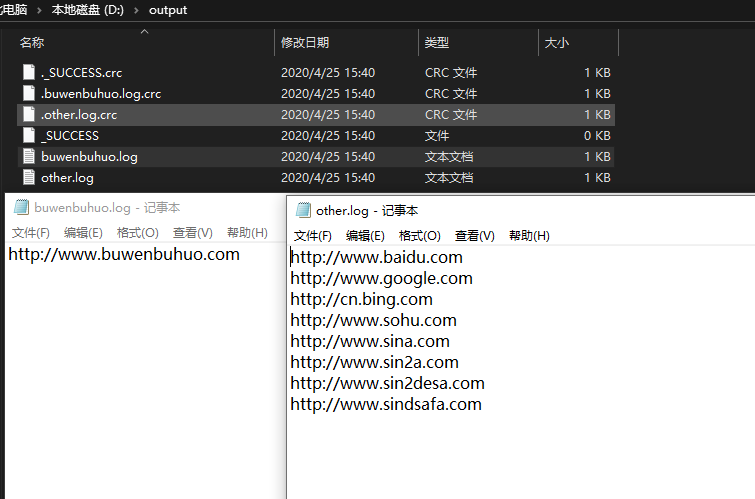Click the http://cn.bing.com line
Screen dimensions: 755x499
361,299
